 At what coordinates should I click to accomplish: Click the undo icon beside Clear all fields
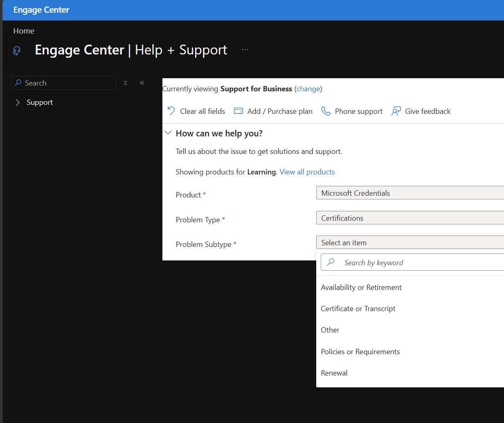pos(171,111)
